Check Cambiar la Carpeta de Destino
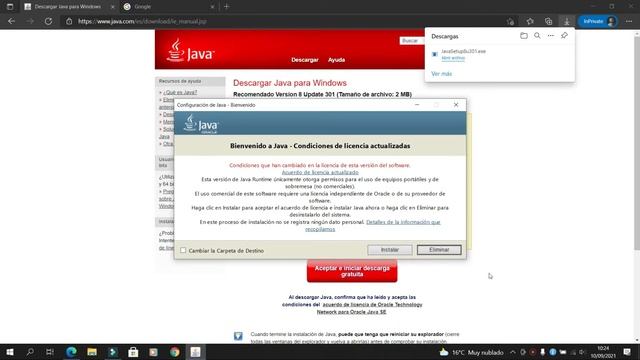This screenshot has height=360, width=640. tap(183, 250)
